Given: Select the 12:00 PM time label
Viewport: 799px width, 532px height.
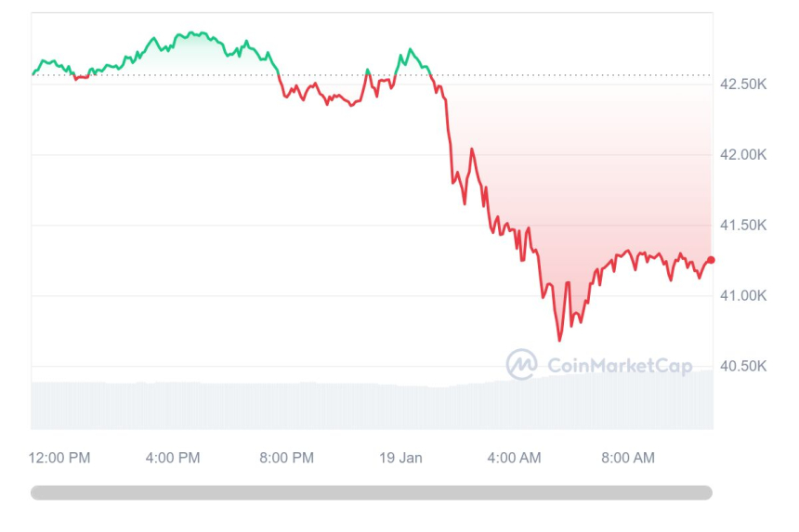Looking at the screenshot, I should pyautogui.click(x=59, y=458).
